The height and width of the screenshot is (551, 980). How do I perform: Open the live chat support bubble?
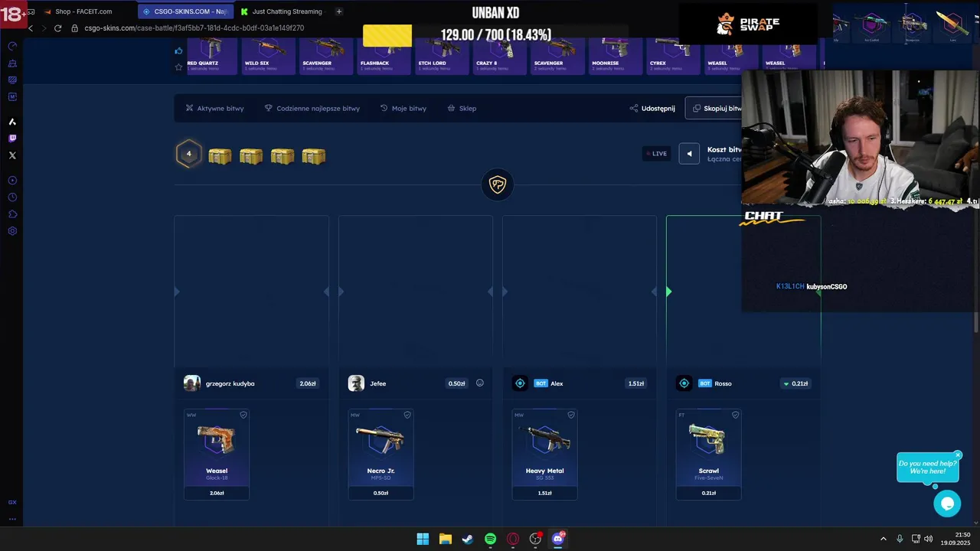947,504
